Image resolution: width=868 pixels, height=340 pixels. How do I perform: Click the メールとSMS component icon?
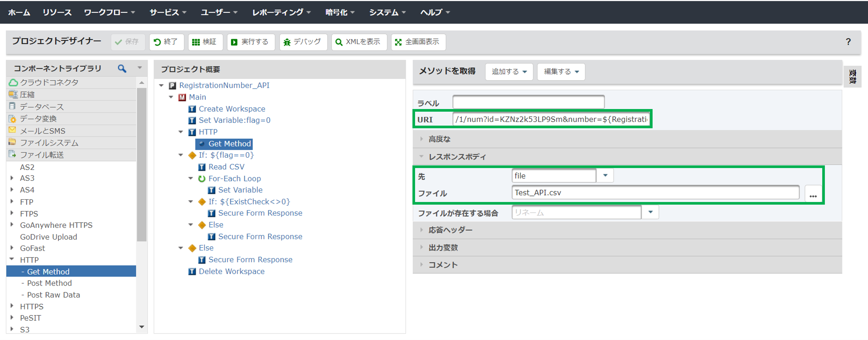(x=12, y=131)
